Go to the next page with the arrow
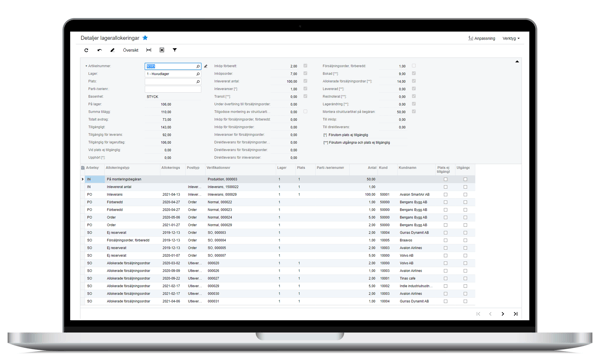The height and width of the screenshot is (360, 600). 503,314
